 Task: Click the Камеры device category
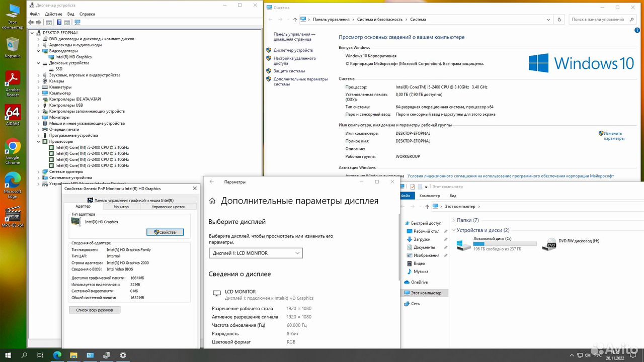pos(56,81)
